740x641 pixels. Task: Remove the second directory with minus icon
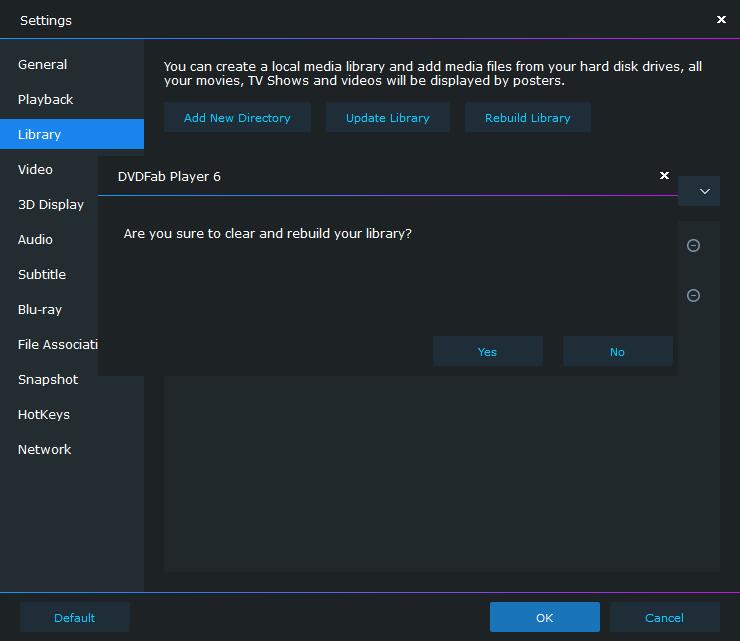[693, 295]
